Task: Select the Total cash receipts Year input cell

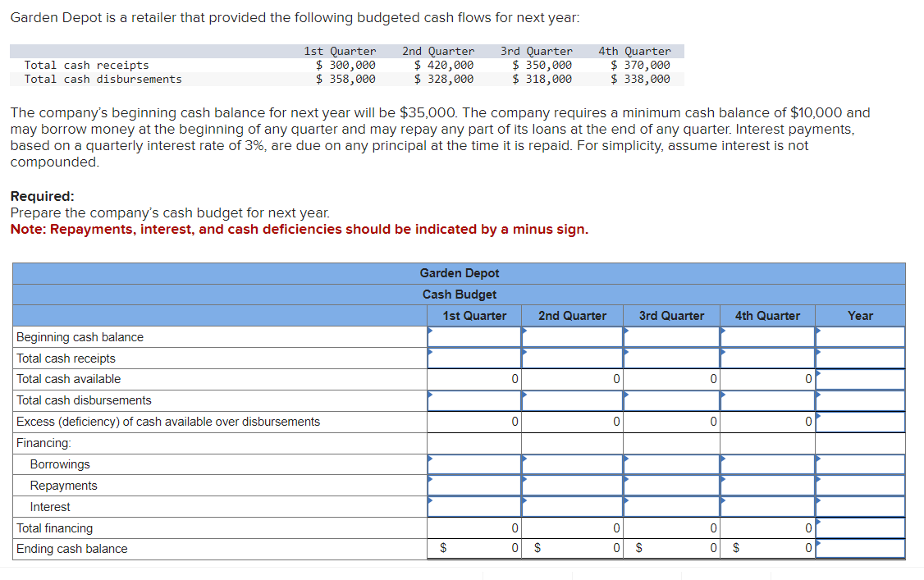Action: tap(860, 358)
